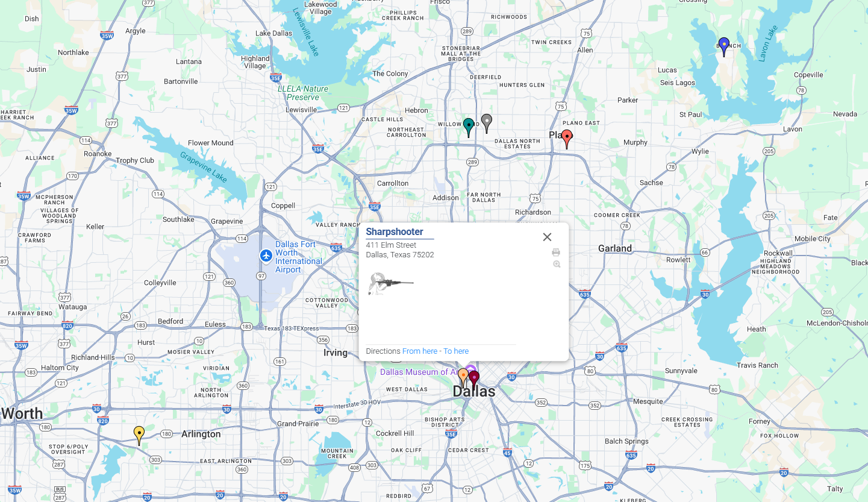This screenshot has height=502, width=868.
Task: Click the Balch Springs label
Action: coord(626,441)
